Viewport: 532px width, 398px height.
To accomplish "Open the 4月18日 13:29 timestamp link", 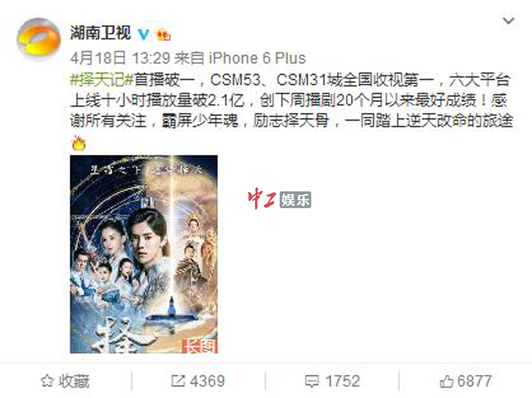I will 120,58.
